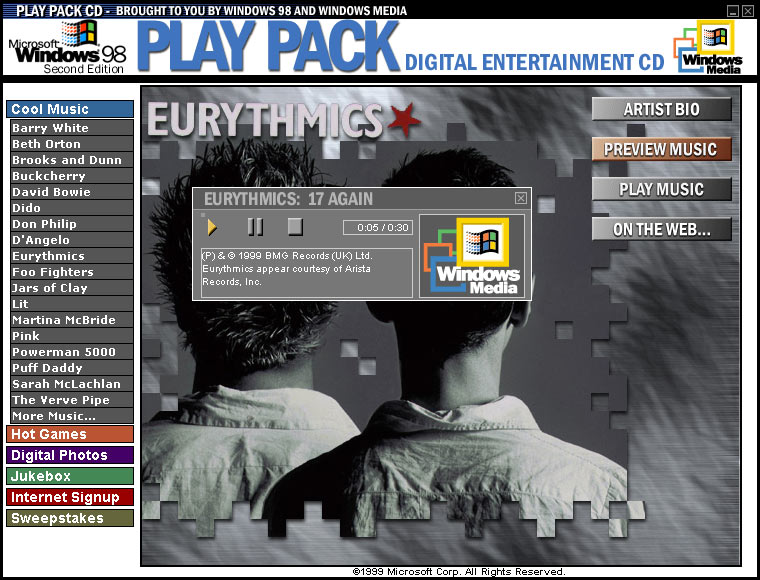Click the Windows Media logo in the header
This screenshot has height=580, width=760.
708,47
